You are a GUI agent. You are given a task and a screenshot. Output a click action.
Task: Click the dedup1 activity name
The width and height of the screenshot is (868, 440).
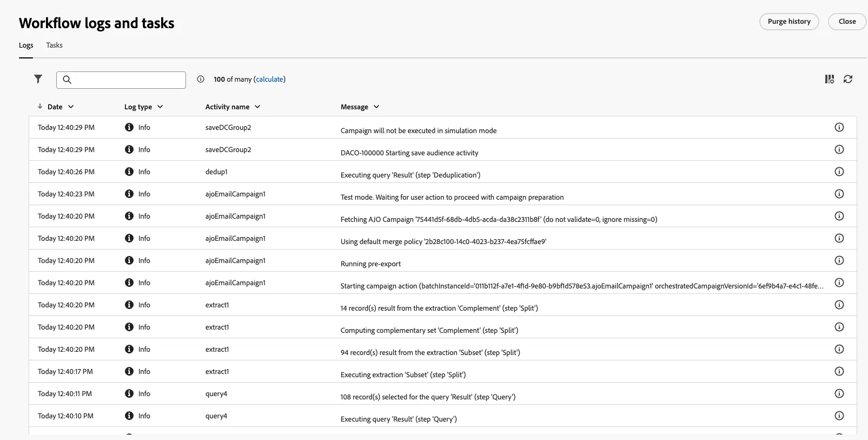[x=216, y=172]
